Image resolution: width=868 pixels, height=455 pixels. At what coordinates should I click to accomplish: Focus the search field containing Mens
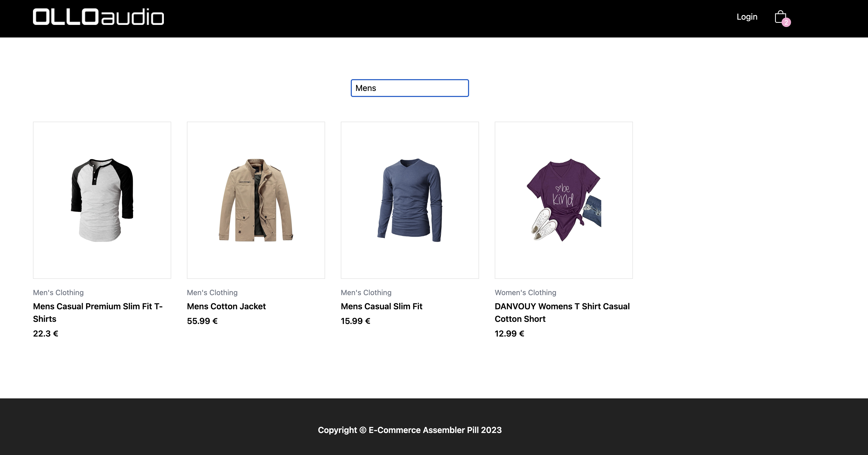point(409,88)
